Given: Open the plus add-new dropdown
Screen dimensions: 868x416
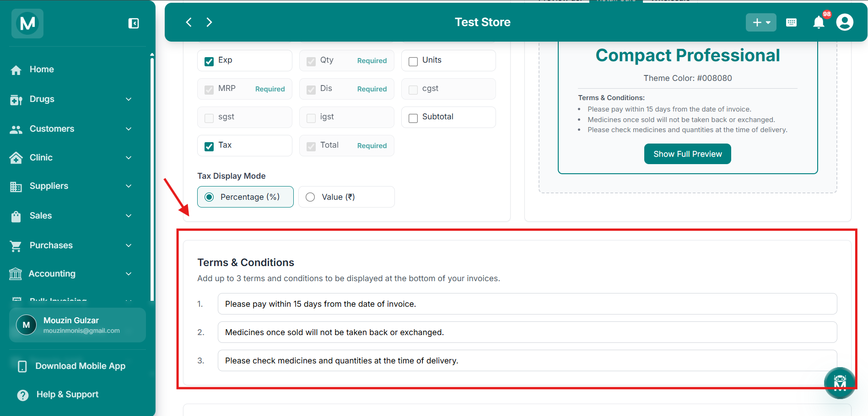Looking at the screenshot, I should pos(761,22).
